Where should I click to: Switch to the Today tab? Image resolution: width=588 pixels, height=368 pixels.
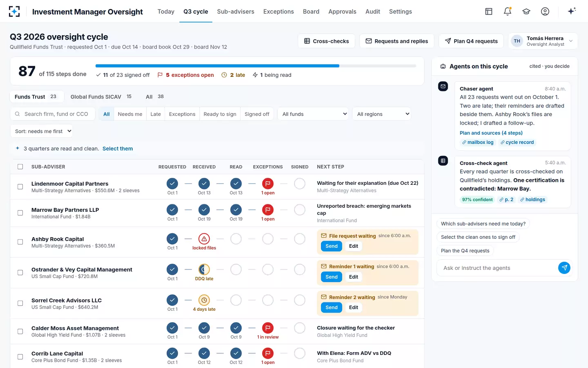[166, 11]
